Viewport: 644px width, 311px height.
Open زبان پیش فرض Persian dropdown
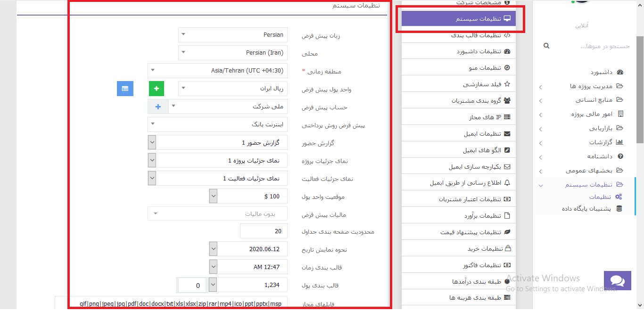click(x=233, y=35)
